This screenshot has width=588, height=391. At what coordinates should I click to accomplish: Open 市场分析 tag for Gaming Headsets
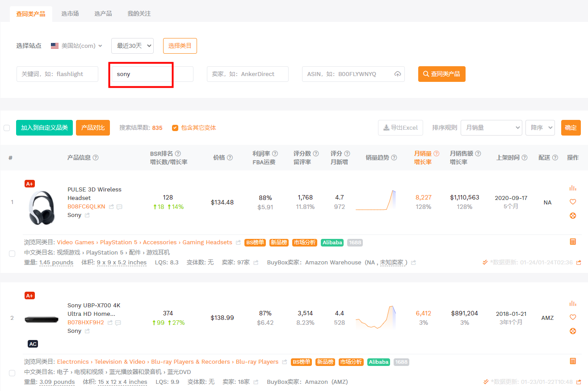[x=304, y=242]
